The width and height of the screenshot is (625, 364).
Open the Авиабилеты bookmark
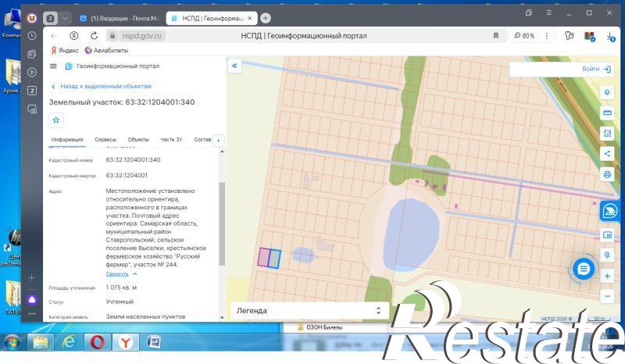106,50
